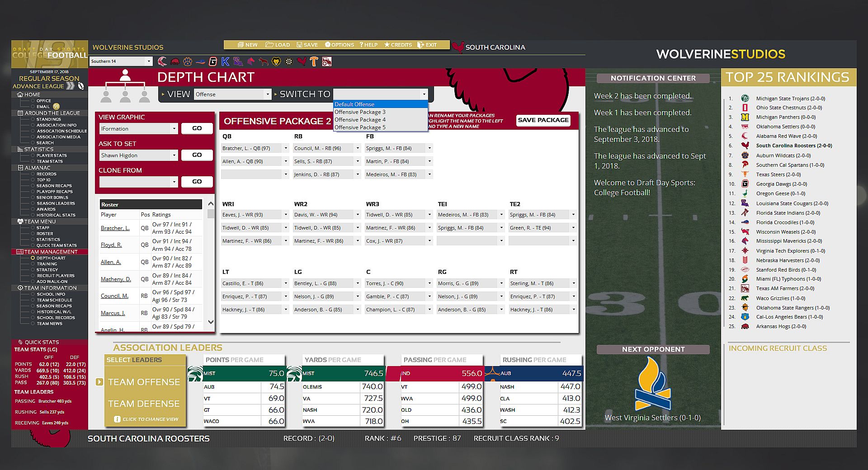This screenshot has width=868, height=470.
Task: Select the Office radio item in sidebar
Action: click(33, 101)
